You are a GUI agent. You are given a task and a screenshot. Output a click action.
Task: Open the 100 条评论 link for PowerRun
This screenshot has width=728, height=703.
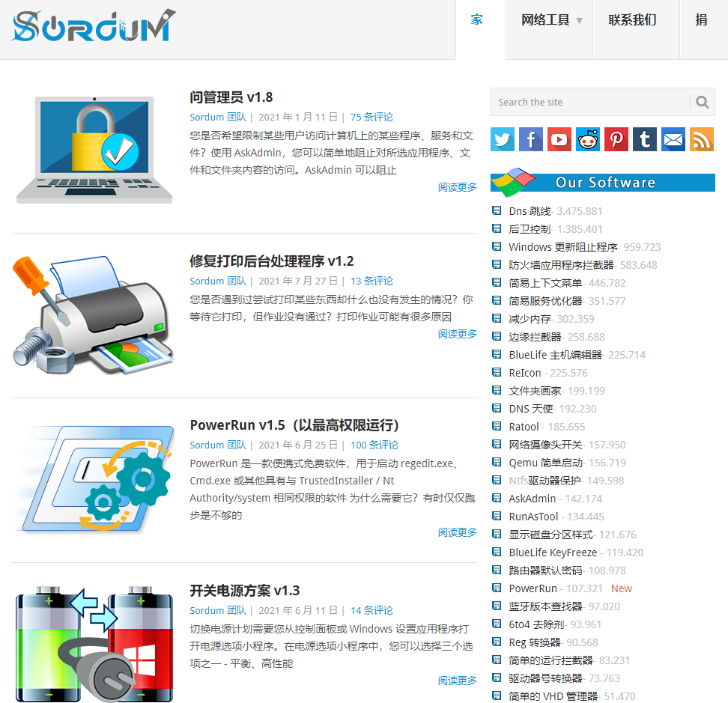click(374, 444)
